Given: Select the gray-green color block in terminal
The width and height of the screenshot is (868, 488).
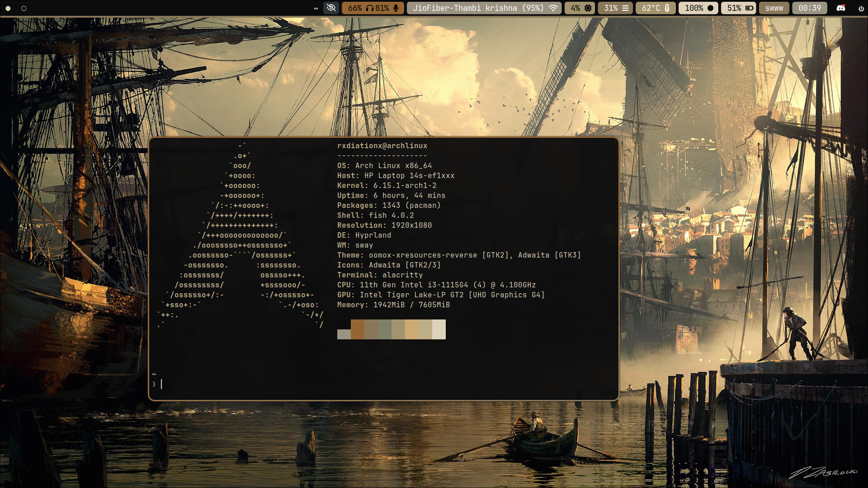Looking at the screenshot, I should point(385,329).
